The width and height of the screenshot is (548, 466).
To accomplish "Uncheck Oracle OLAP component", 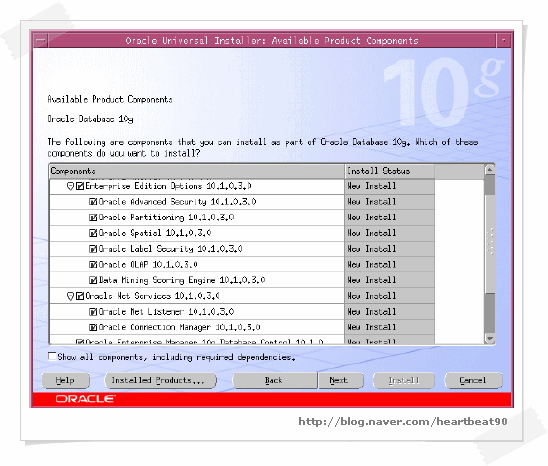I will click(93, 265).
